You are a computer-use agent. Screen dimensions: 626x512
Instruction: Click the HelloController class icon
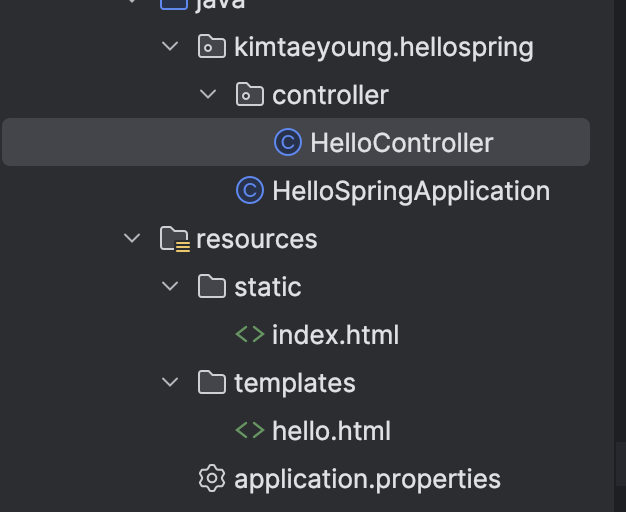click(x=288, y=143)
